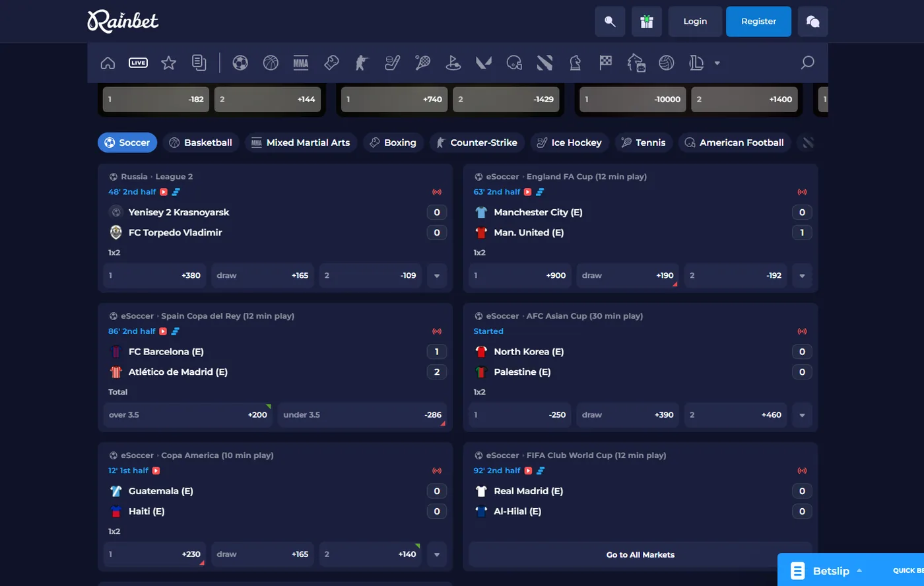Viewport: 924px width, 586px height.
Task: Bet draw +165 in Yenisey vs Torpedo
Action: [x=263, y=276]
